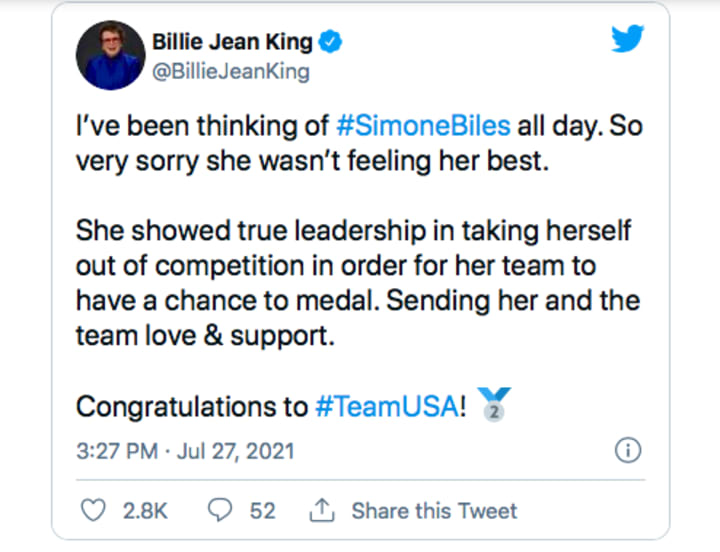
Task: Click the 'Congratulations to' text
Action: [x=192, y=407]
